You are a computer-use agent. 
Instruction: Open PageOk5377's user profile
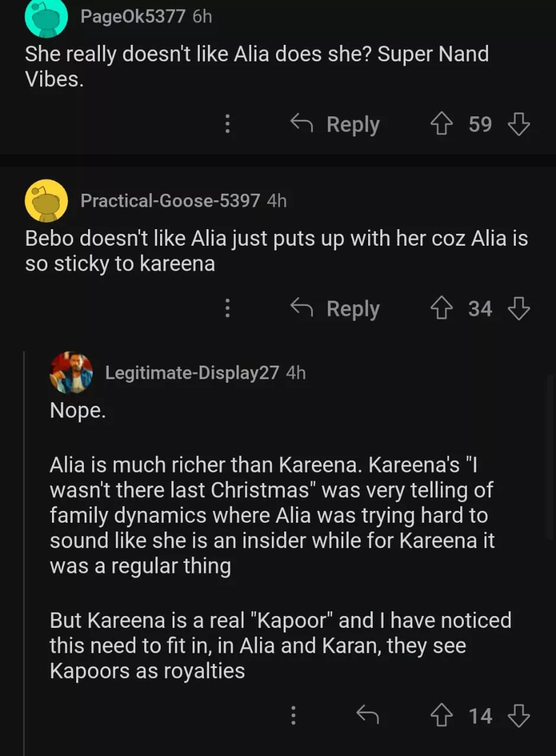(132, 17)
